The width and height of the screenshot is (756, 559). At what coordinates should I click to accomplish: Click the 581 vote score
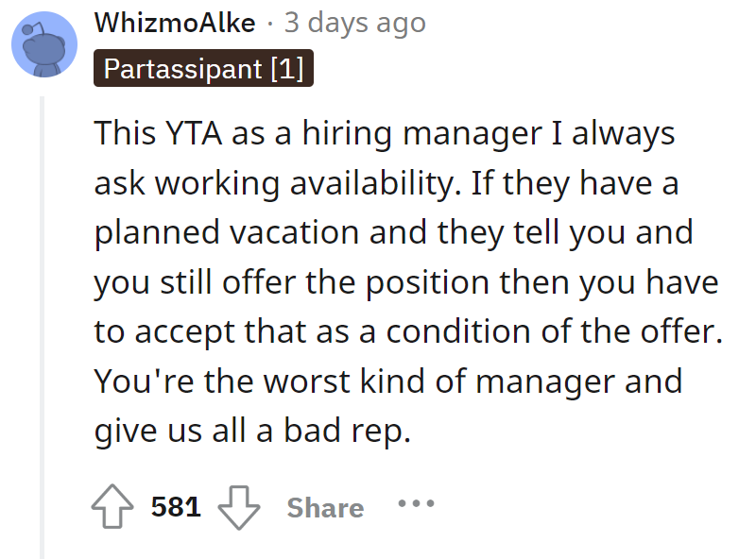coord(176,507)
